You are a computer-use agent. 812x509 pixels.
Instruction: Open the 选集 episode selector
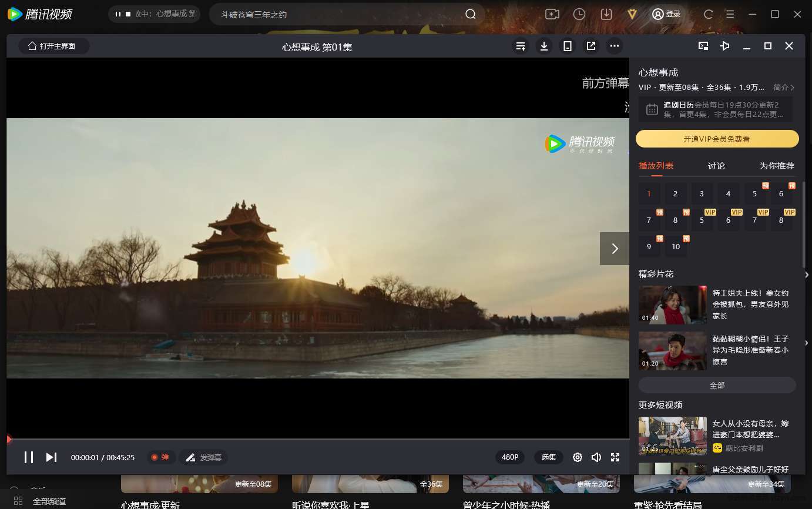point(549,457)
